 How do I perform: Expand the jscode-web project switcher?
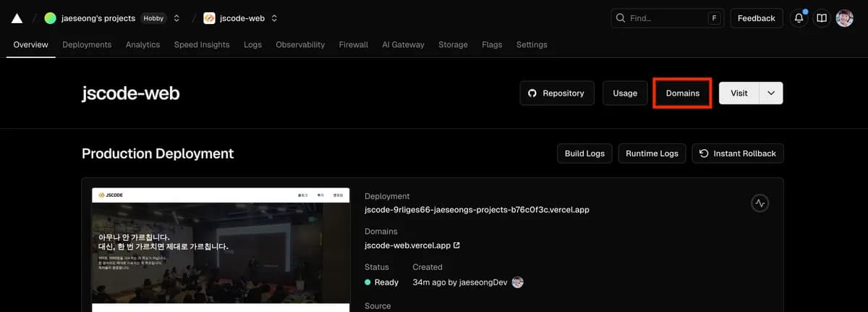click(x=274, y=18)
